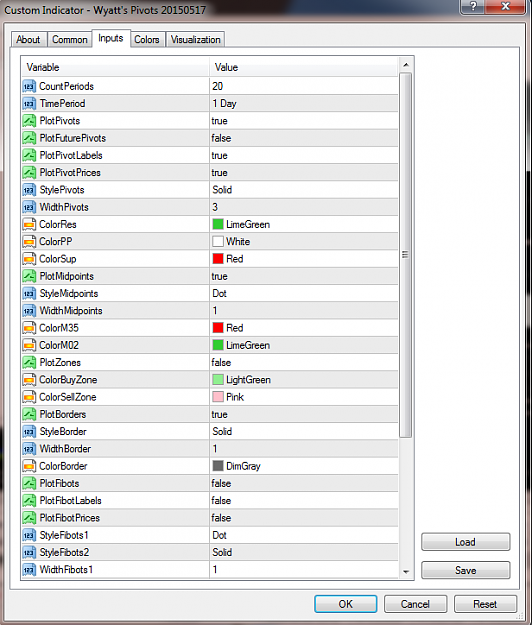The height and width of the screenshot is (625, 532).
Task: Click the ColorSup color-type icon
Action: 29,259
